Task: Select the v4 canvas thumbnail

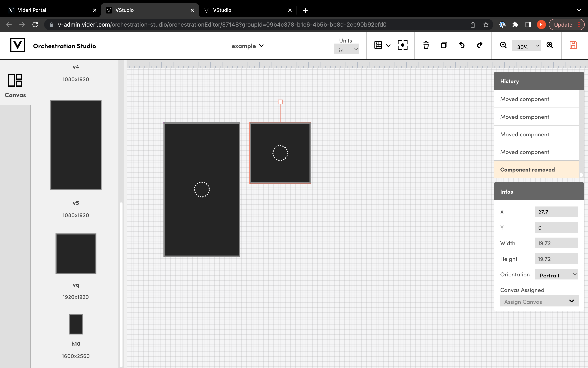Action: [76, 145]
